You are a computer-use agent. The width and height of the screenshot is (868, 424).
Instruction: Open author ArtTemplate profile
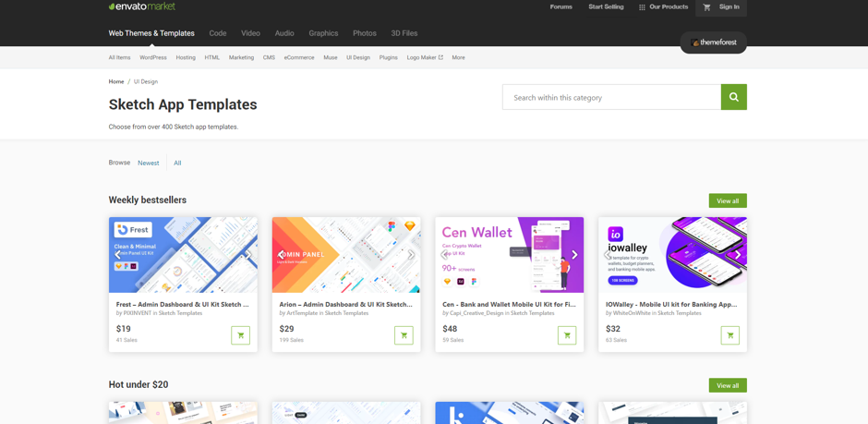pyautogui.click(x=302, y=313)
